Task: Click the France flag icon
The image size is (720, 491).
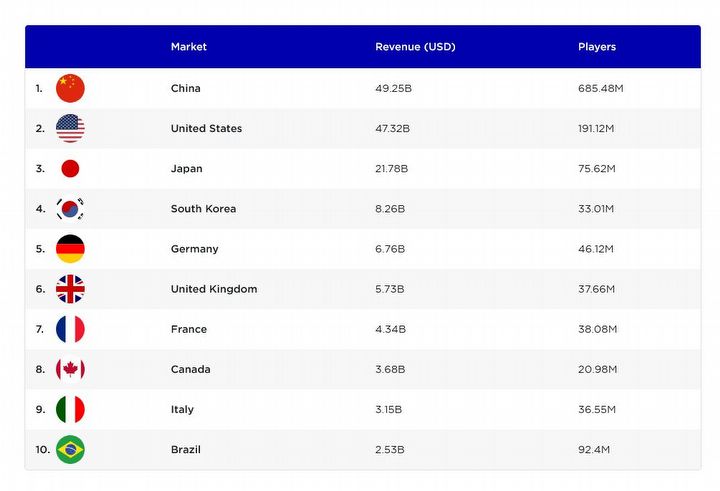Action: 70,329
